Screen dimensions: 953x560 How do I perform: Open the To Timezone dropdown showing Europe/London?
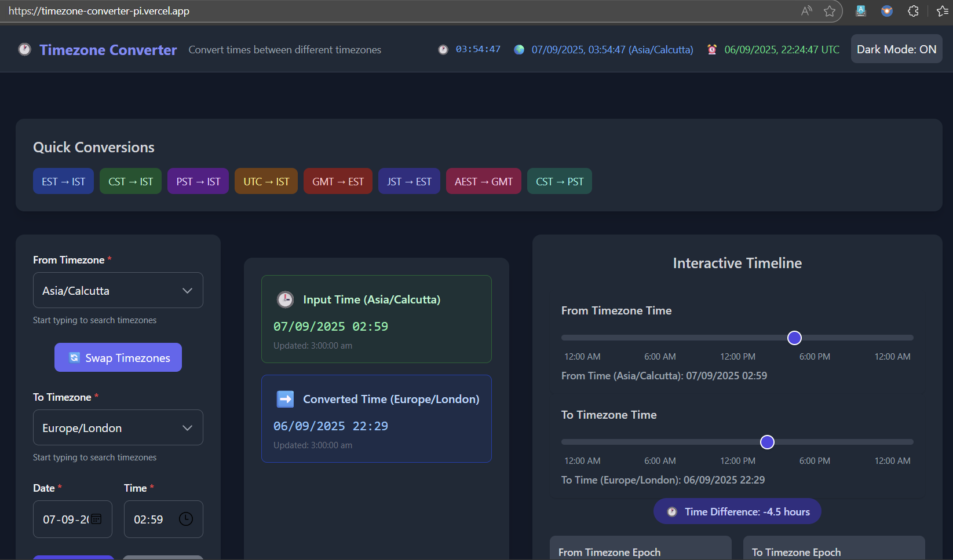pyautogui.click(x=118, y=427)
